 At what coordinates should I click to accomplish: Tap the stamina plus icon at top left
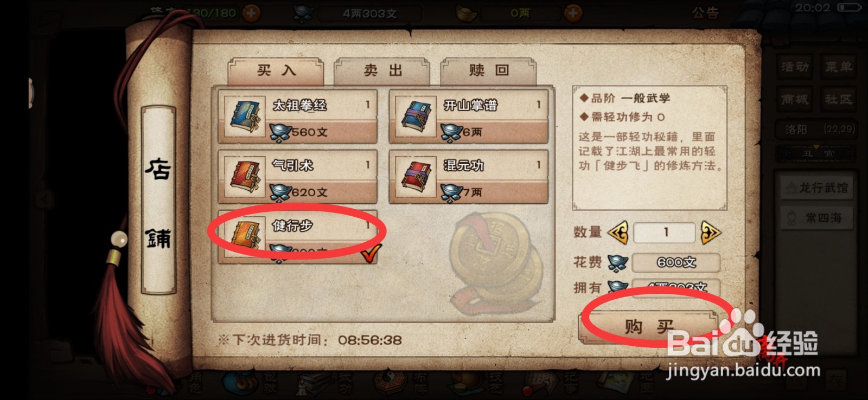[x=251, y=12]
